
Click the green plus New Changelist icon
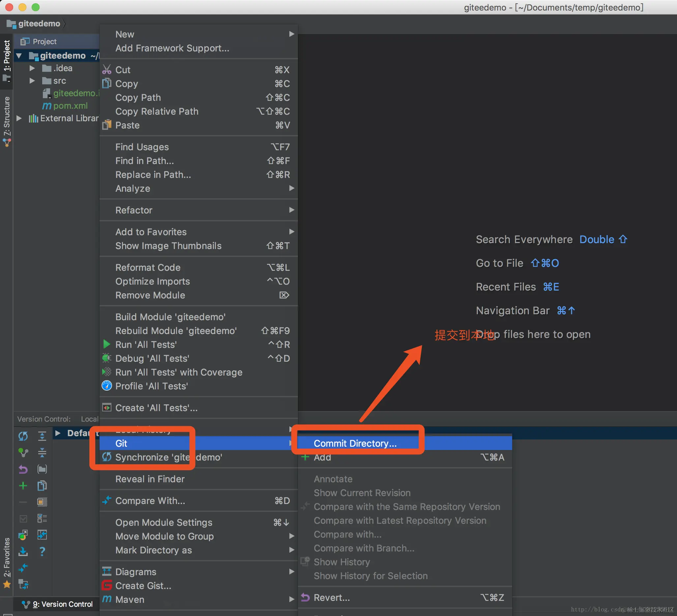(23, 486)
